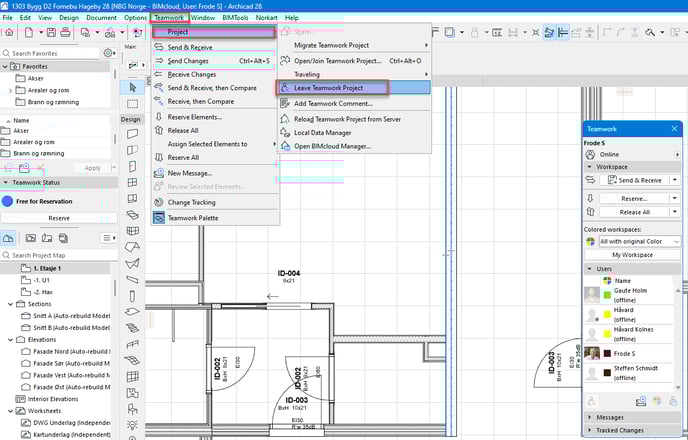Close the Teamwork palette
The image size is (688, 440).
(674, 129)
